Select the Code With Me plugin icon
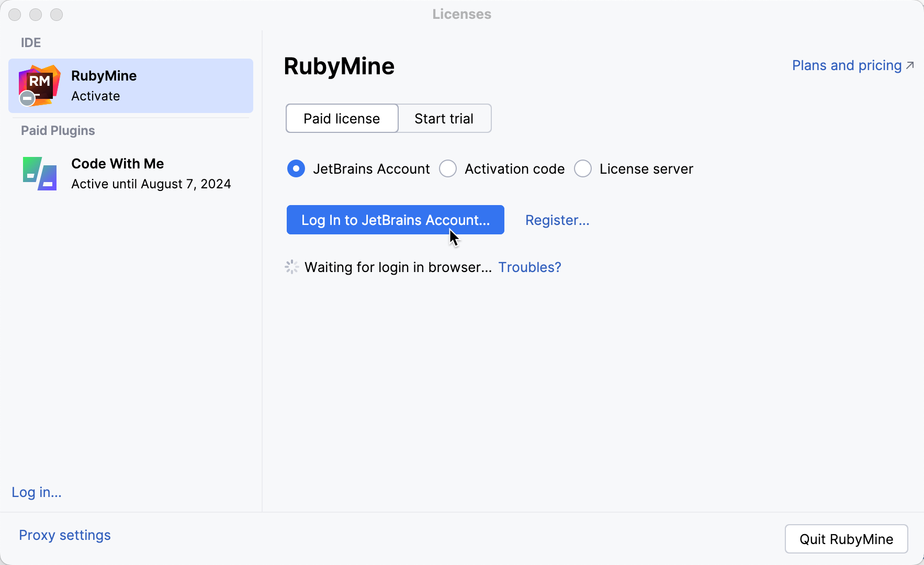 pyautogui.click(x=39, y=173)
